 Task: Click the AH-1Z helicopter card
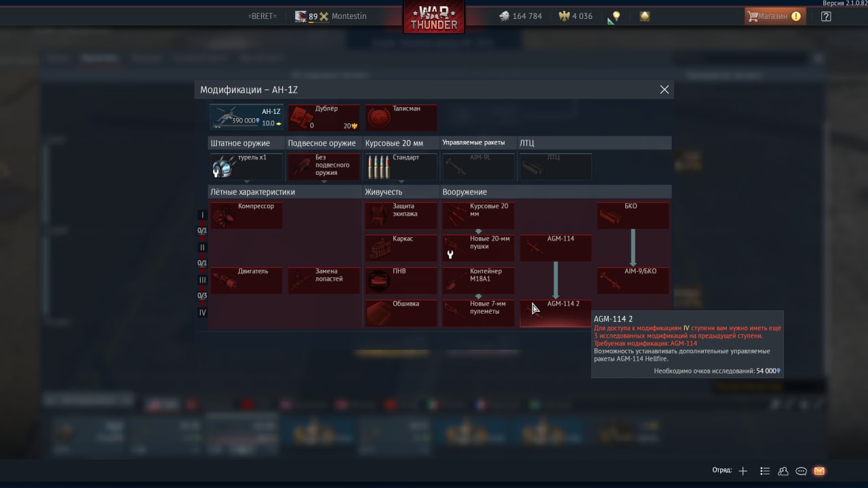click(x=246, y=118)
